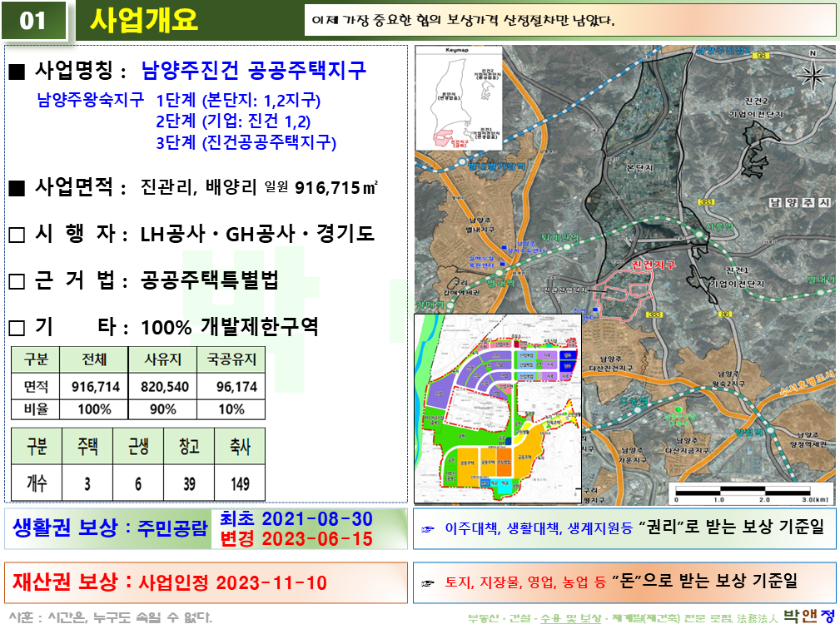Click the 90% ratio cell

(163, 409)
